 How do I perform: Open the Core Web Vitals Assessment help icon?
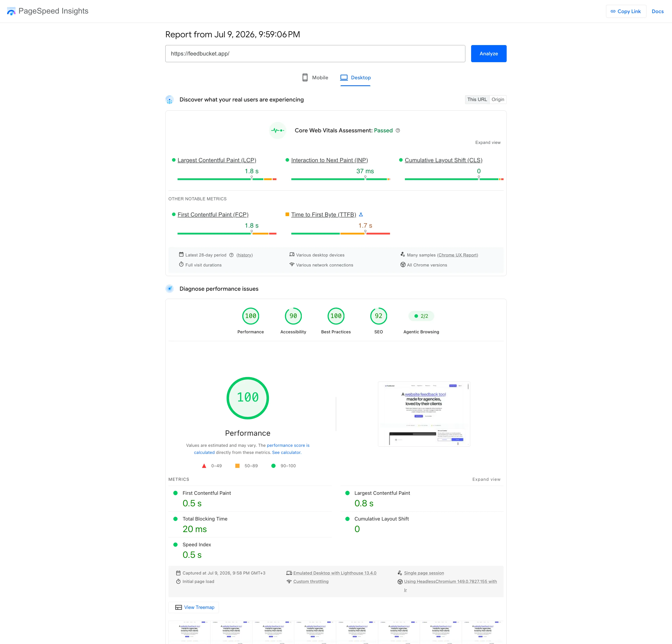point(398,131)
